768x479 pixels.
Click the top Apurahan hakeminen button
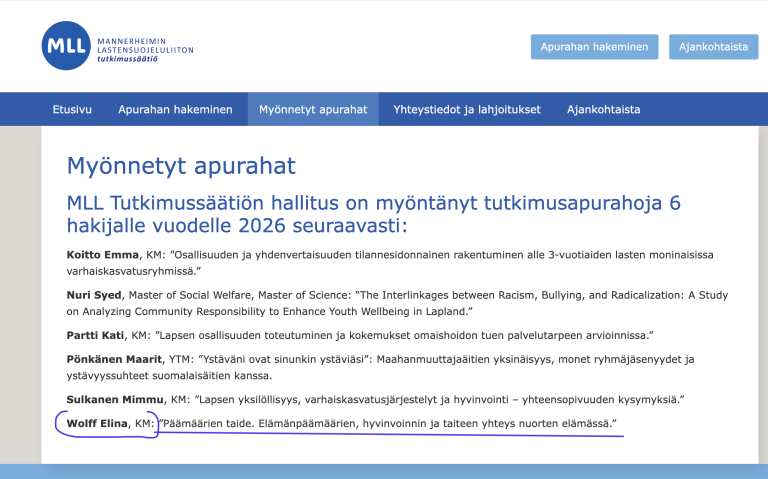click(594, 47)
